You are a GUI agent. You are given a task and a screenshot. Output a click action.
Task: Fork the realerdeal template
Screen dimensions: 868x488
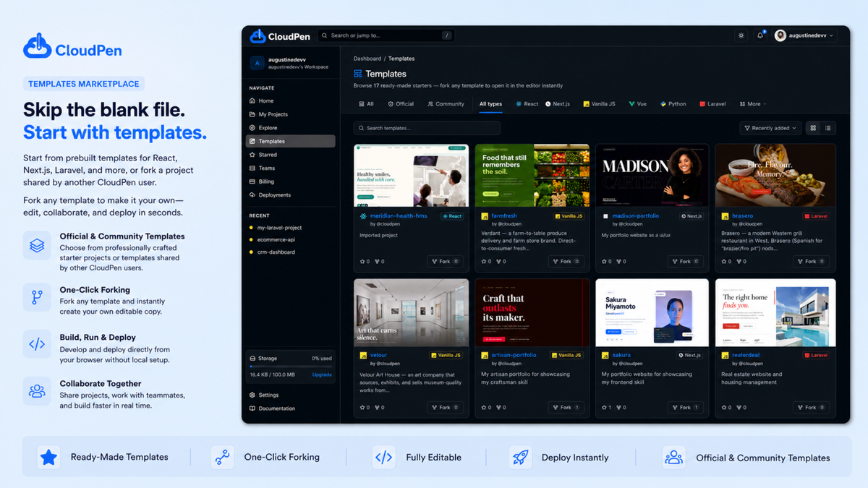(811, 408)
